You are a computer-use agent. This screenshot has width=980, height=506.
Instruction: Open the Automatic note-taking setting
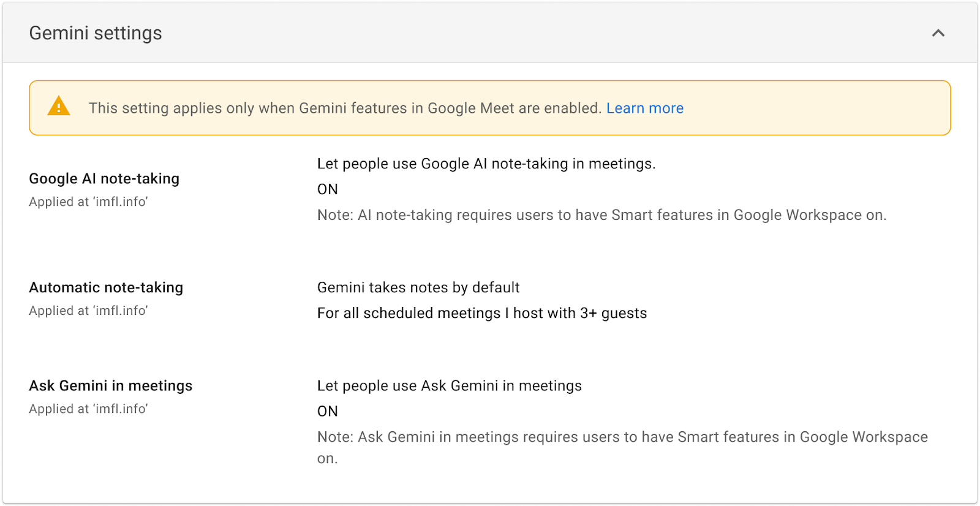(106, 287)
